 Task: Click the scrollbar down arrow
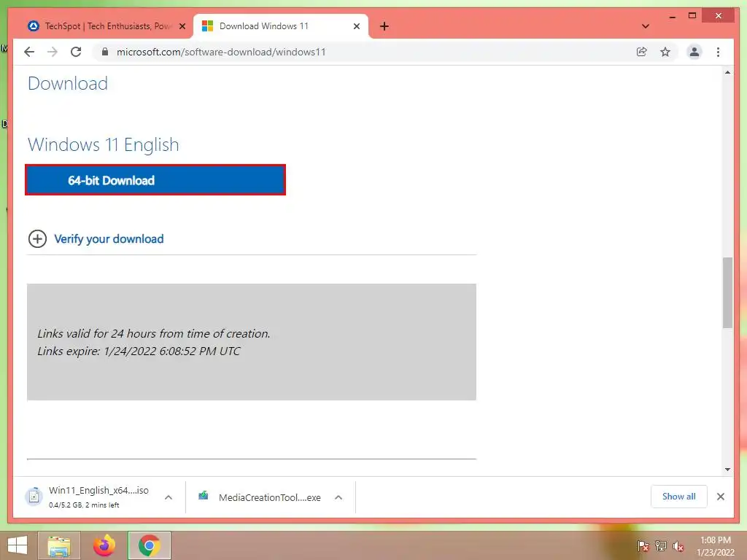point(727,470)
